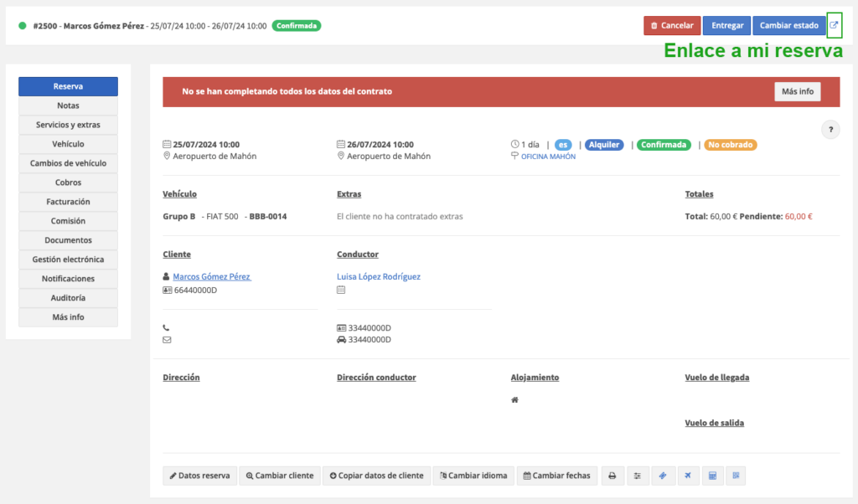Click the envelope email icon under Cliente

coord(167,340)
